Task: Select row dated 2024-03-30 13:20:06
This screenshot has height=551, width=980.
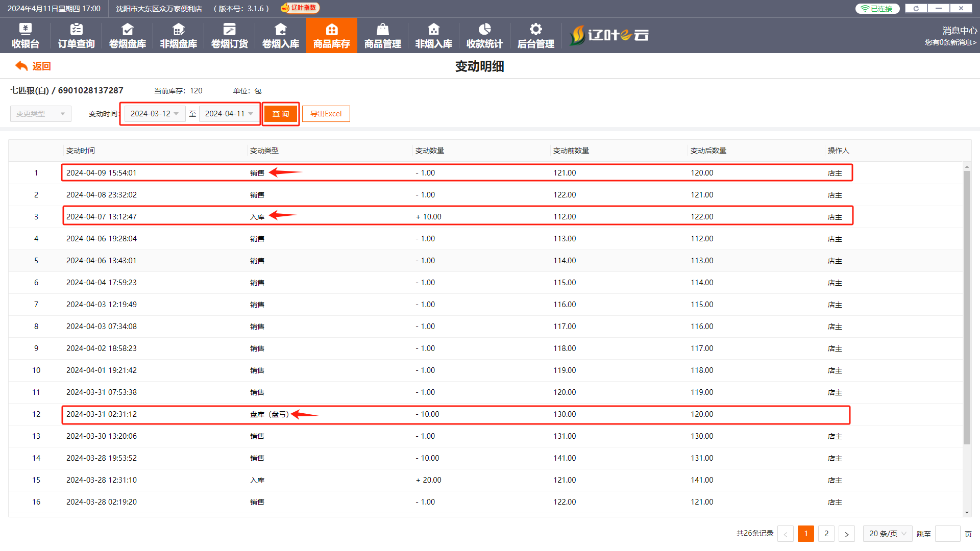Action: (x=486, y=436)
